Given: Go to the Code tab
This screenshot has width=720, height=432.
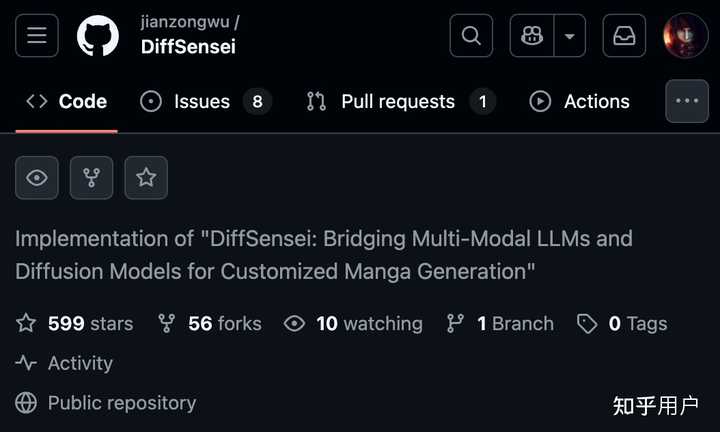Looking at the screenshot, I should [67, 101].
